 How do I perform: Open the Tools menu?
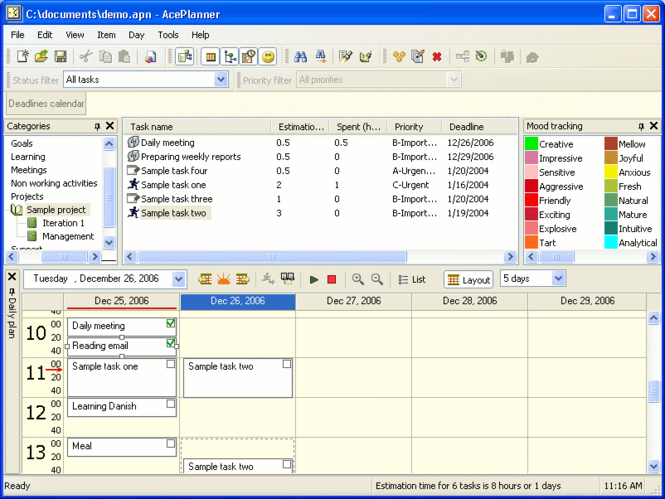[x=168, y=35]
